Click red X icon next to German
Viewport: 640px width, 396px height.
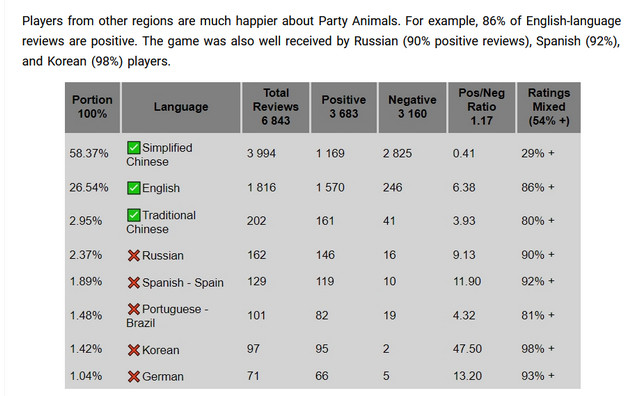coord(133,376)
